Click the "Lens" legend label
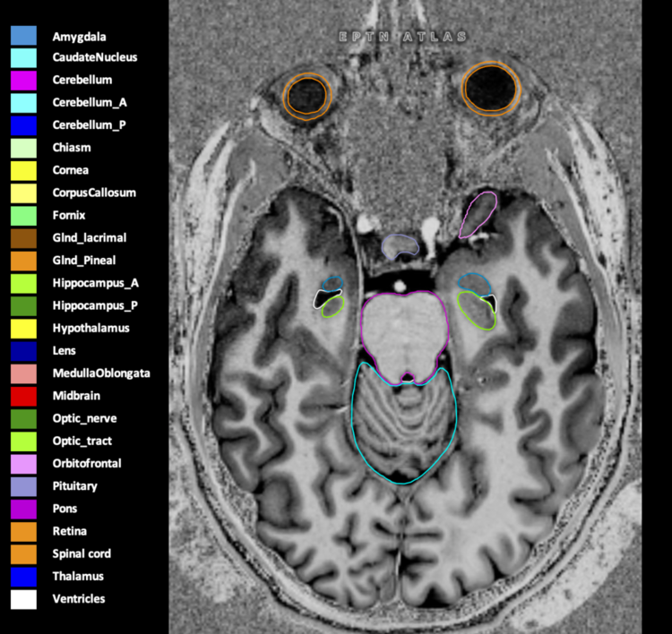This screenshot has height=634, width=672. (64, 351)
